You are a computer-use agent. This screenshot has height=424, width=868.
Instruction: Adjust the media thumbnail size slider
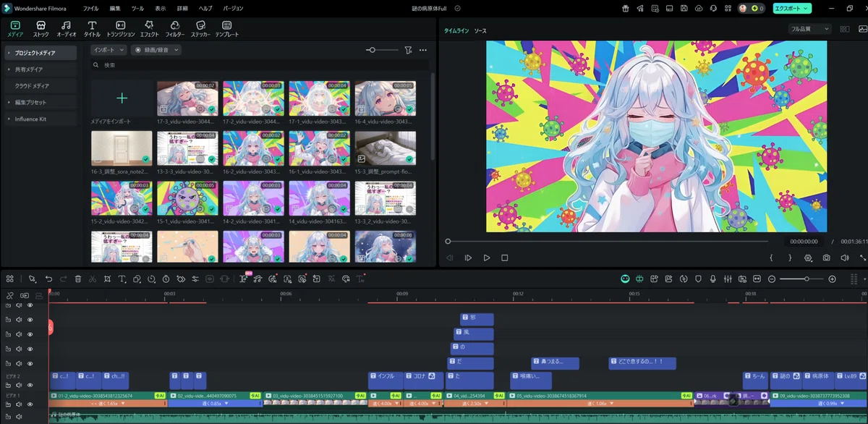click(381, 50)
